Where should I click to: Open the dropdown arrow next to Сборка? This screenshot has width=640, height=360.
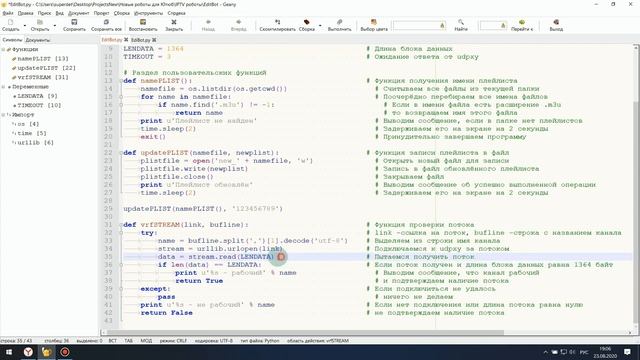(320, 26)
